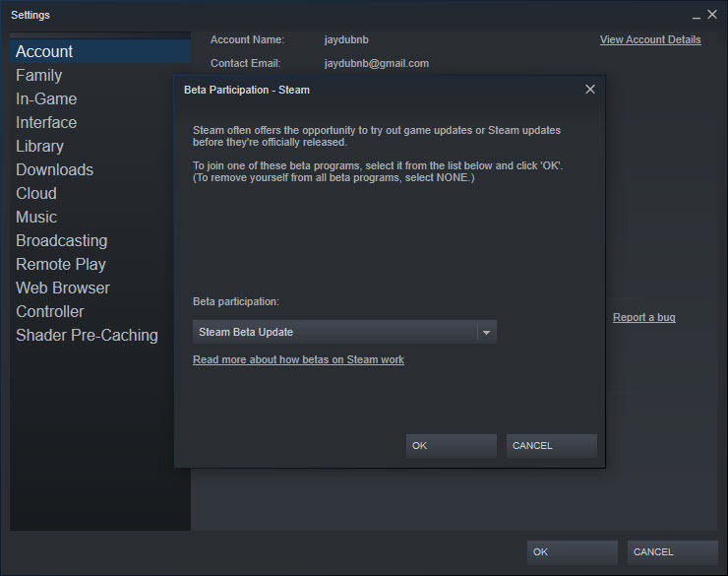
Task: Click the 'Contact Email:' label
Action: click(x=245, y=63)
